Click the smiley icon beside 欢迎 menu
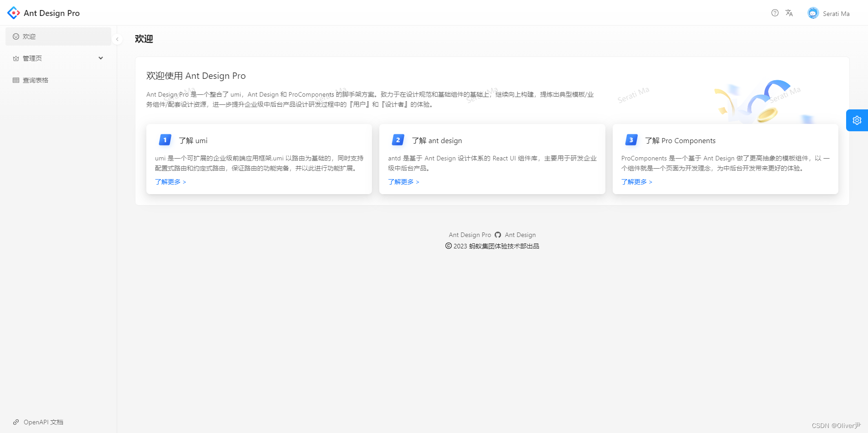The width and height of the screenshot is (868, 433). pos(16,36)
